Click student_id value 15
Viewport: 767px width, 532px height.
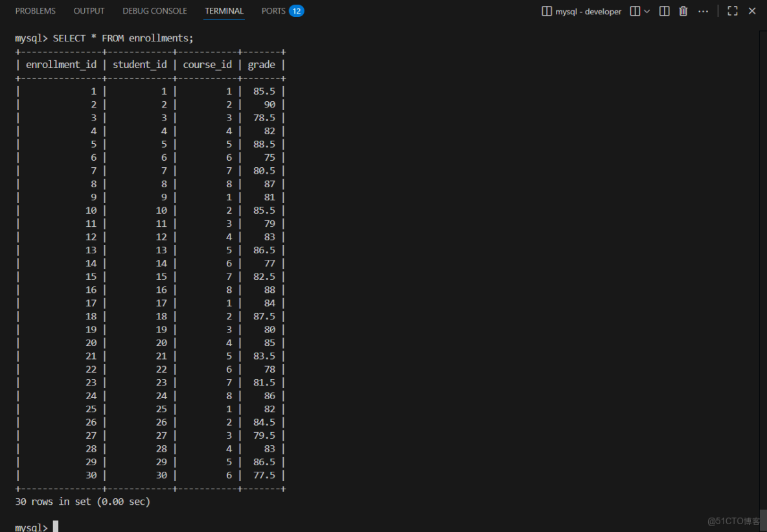pyautogui.click(x=161, y=276)
